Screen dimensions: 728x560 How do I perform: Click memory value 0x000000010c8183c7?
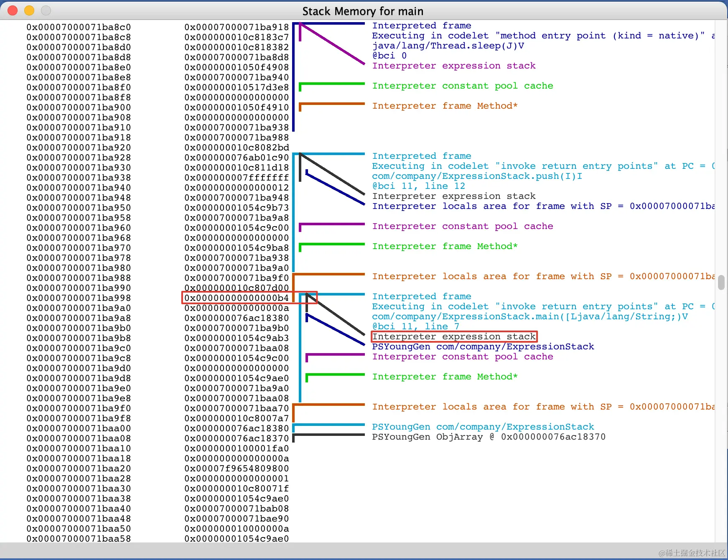click(237, 37)
